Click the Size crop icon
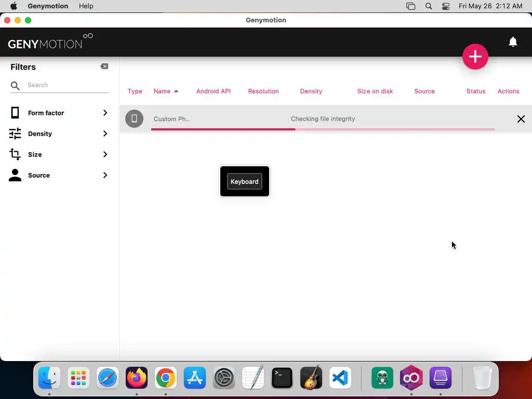 15,154
